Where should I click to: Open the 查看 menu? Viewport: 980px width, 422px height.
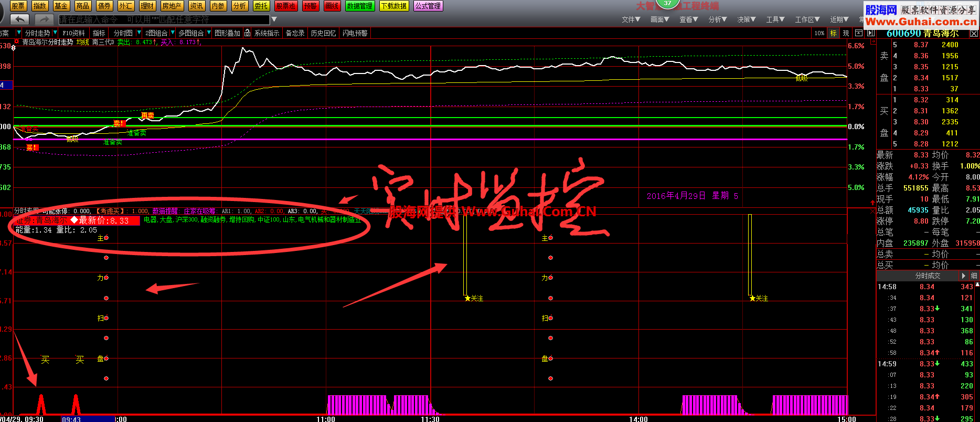(688, 19)
